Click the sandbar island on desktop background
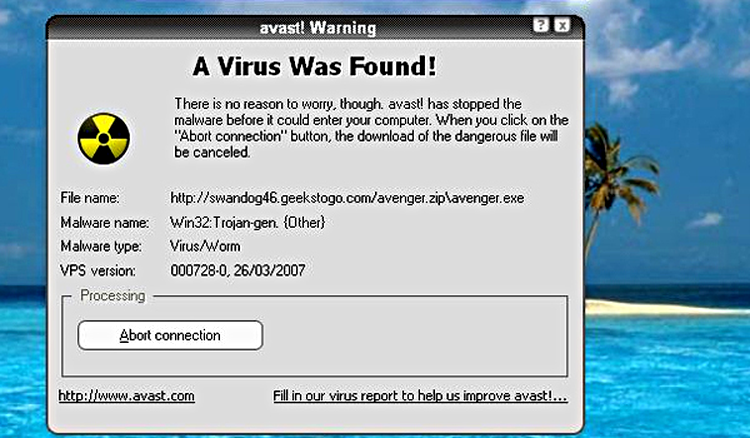 (x=665, y=307)
